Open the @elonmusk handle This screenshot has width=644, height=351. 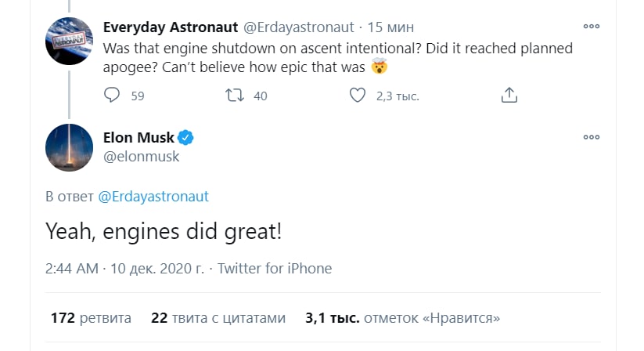coord(142,157)
